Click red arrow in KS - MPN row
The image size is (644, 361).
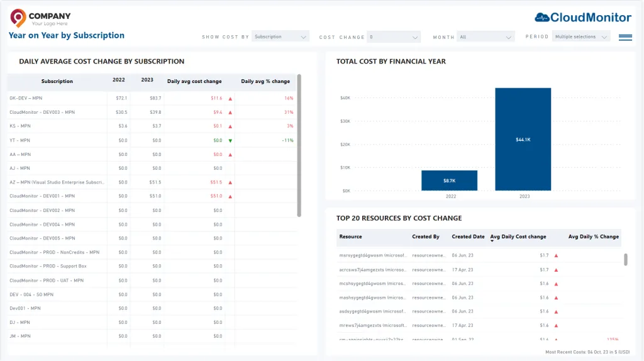(230, 126)
